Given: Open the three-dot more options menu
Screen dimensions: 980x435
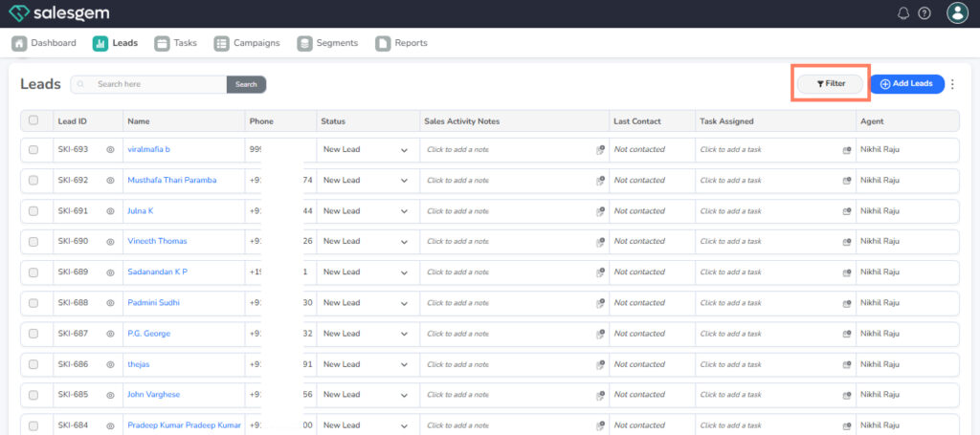Looking at the screenshot, I should point(952,84).
